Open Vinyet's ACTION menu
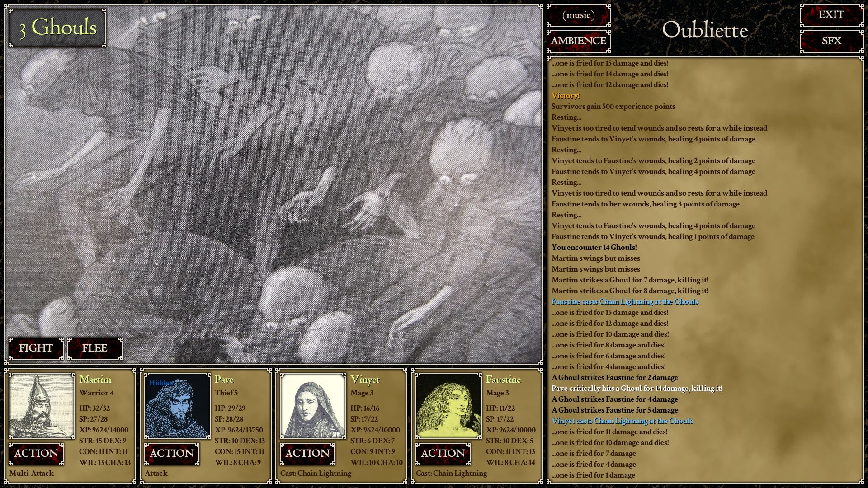Viewport: 868px width, 488px height. [307, 454]
